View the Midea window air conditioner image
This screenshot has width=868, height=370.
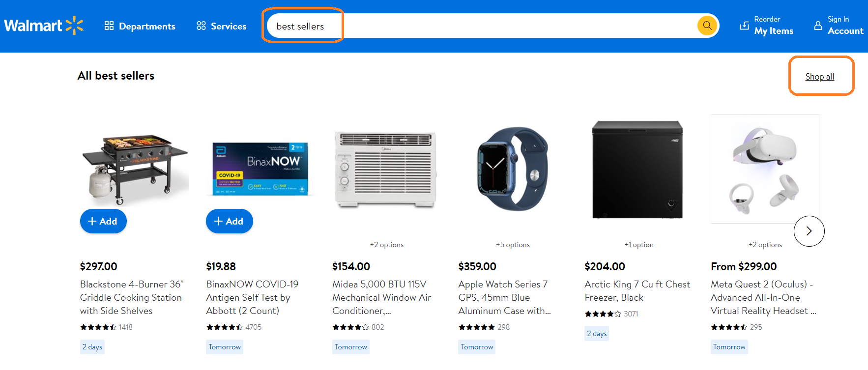(x=386, y=170)
